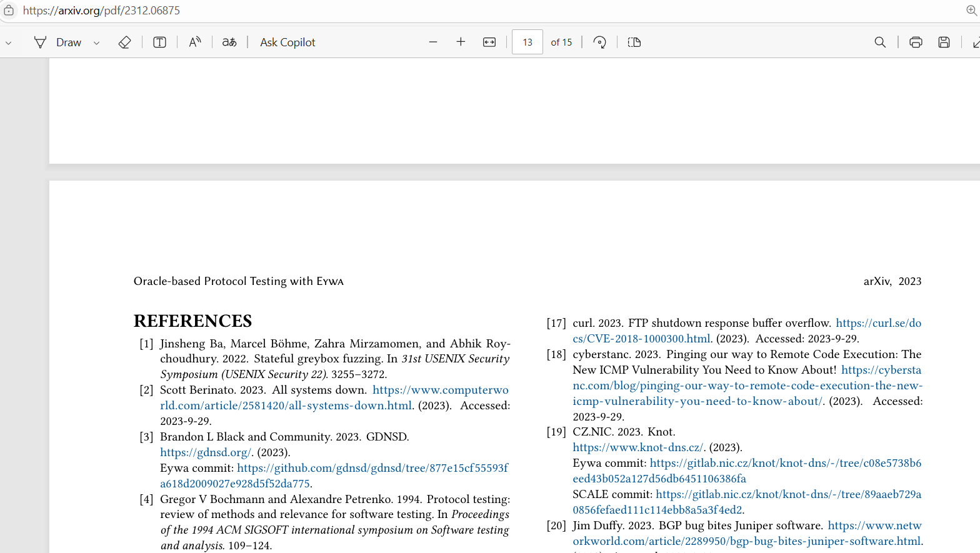The height and width of the screenshot is (553, 980).
Task: Open https://www.knot-dns.cz/ link
Action: [638, 447]
